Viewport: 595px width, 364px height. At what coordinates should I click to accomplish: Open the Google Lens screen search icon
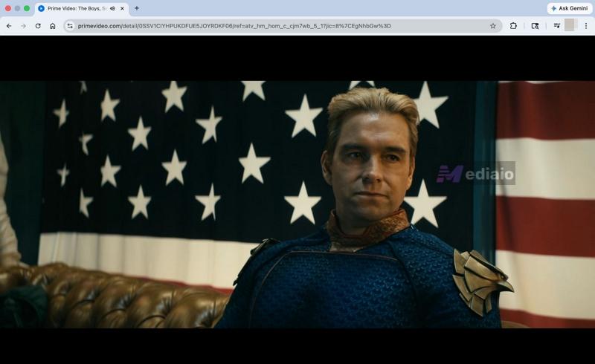point(535,26)
